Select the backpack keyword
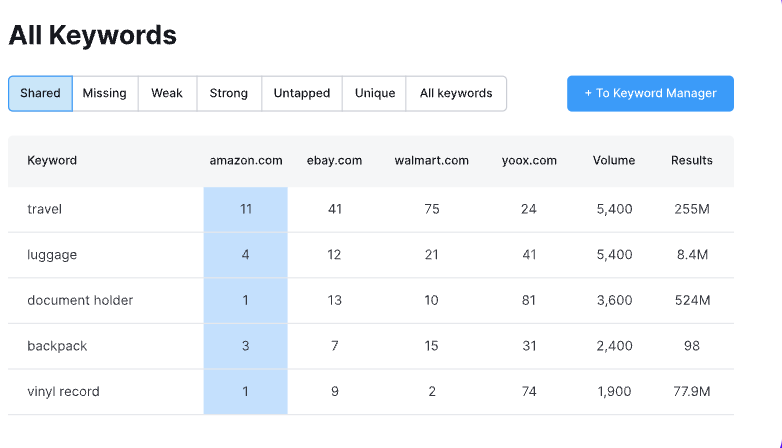This screenshot has height=448, width=782. point(57,346)
